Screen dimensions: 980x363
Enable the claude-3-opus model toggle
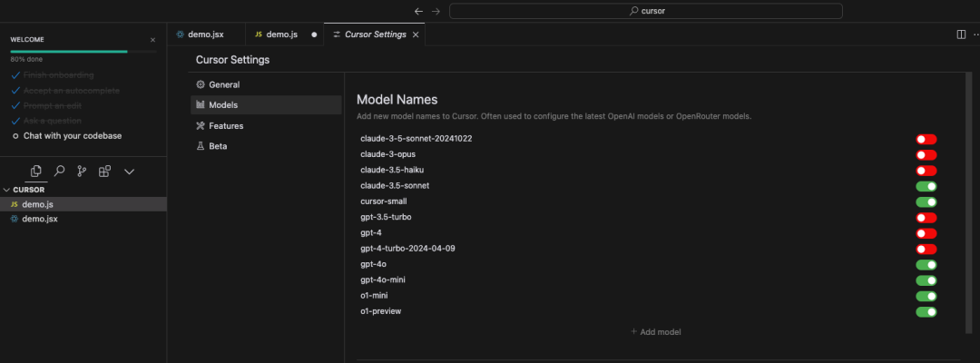[x=926, y=154]
